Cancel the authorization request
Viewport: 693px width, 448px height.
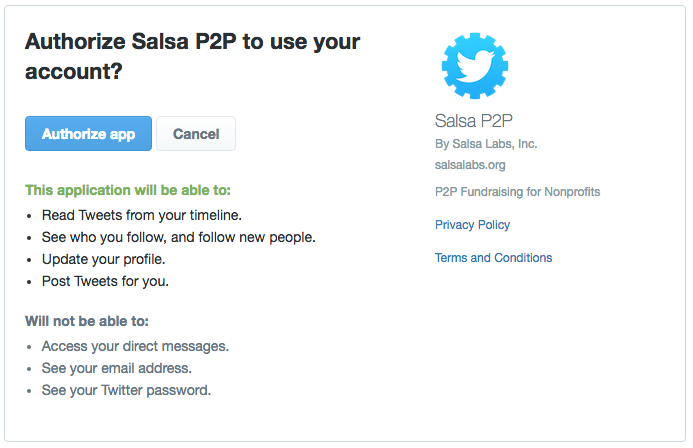(x=196, y=133)
